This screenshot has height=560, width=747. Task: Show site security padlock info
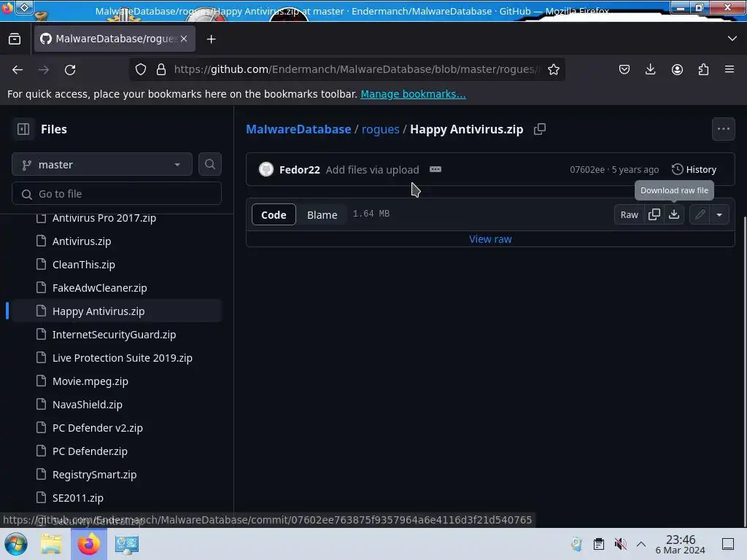tap(161, 69)
